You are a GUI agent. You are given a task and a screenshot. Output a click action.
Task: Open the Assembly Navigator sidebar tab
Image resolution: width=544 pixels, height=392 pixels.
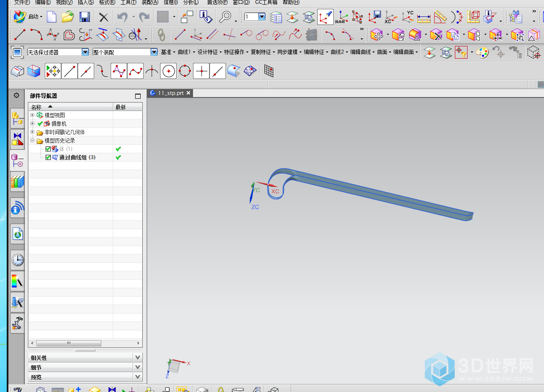tap(17, 119)
